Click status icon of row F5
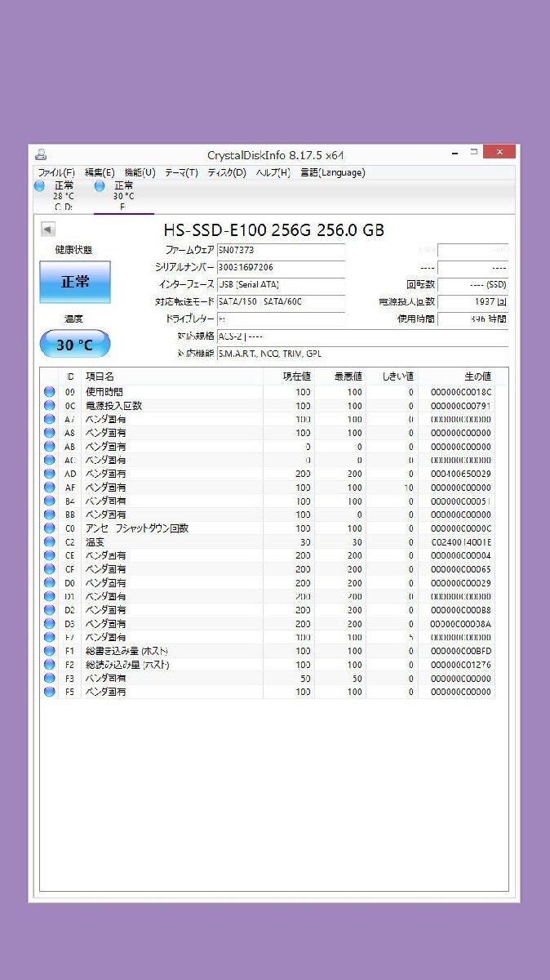This screenshot has width=550, height=980. click(50, 692)
